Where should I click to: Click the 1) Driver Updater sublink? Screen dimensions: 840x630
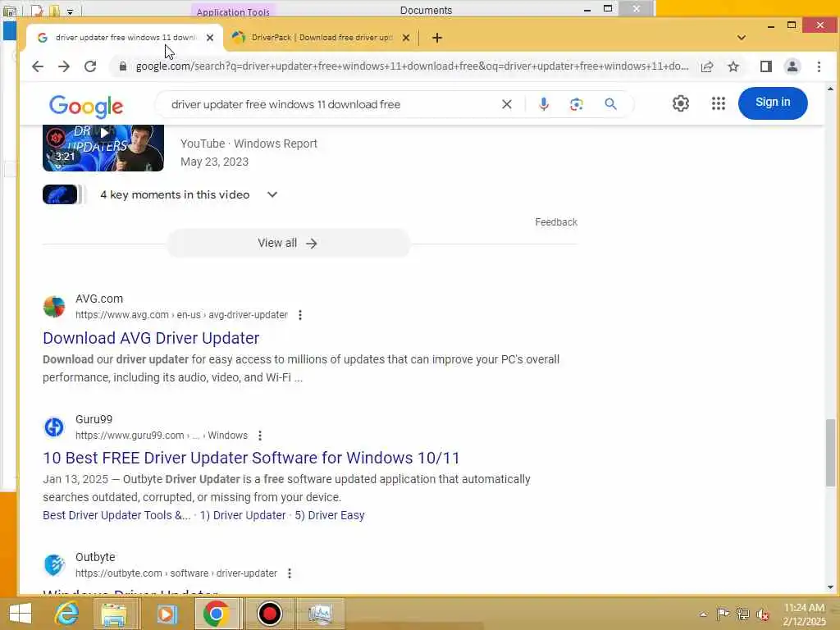point(243,515)
